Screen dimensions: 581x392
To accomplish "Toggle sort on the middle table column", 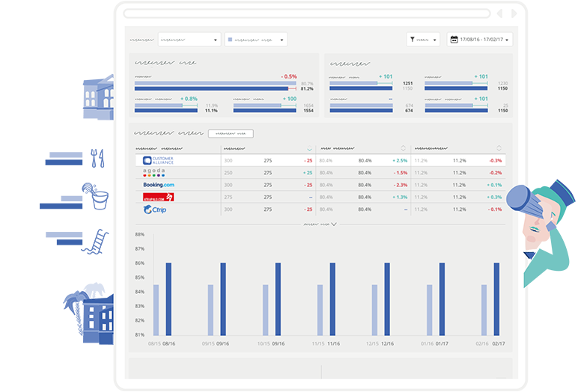I will point(403,148).
